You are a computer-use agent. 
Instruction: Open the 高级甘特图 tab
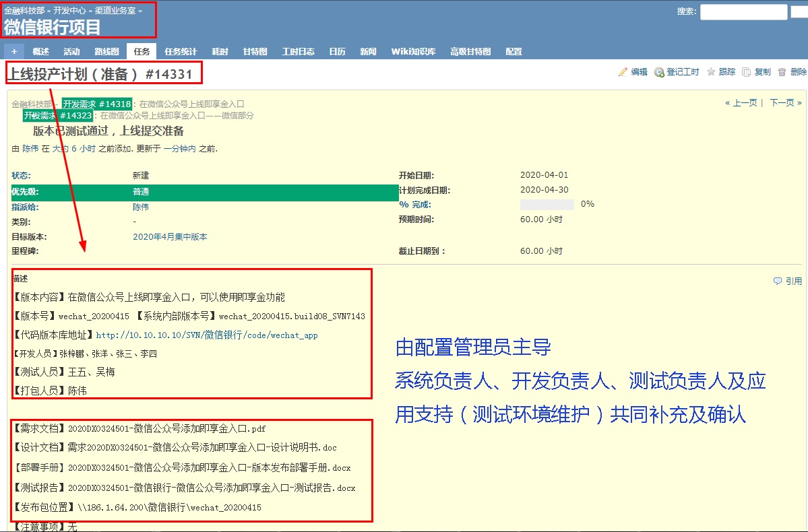click(x=470, y=51)
